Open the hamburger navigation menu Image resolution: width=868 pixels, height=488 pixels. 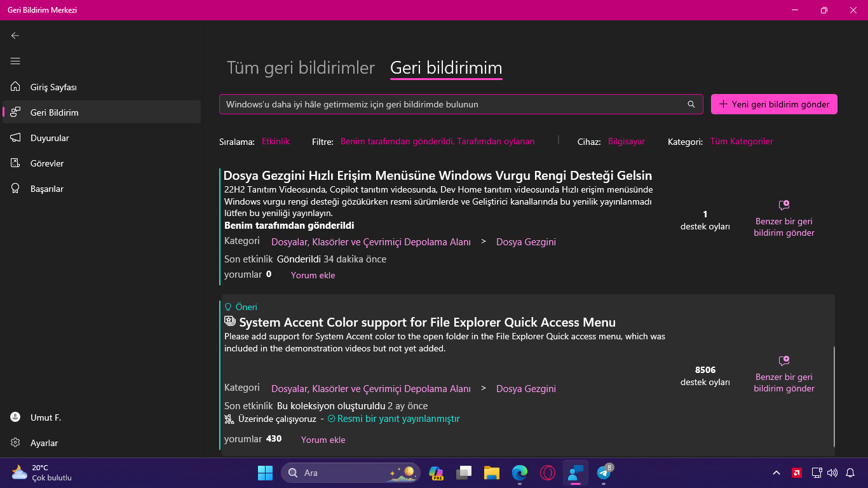point(15,61)
